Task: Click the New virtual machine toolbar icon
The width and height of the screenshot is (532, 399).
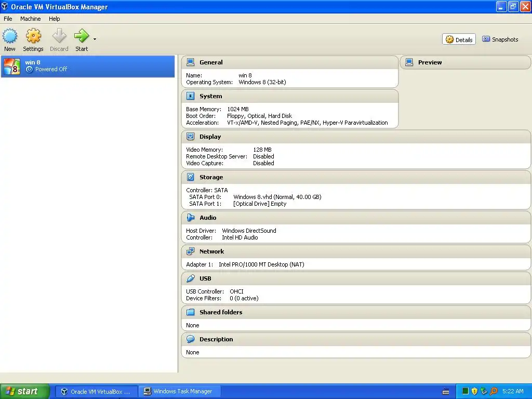Action: [10, 36]
